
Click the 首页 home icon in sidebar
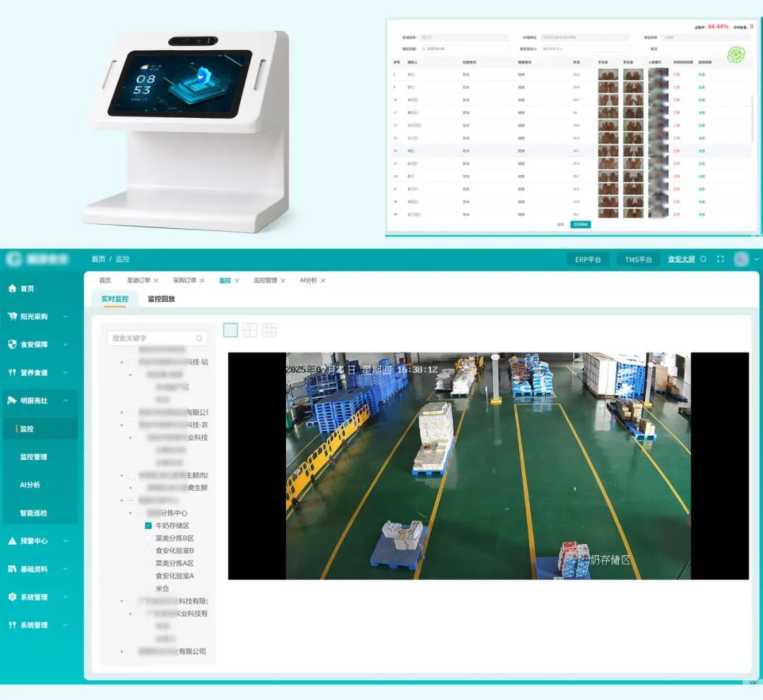[x=13, y=288]
